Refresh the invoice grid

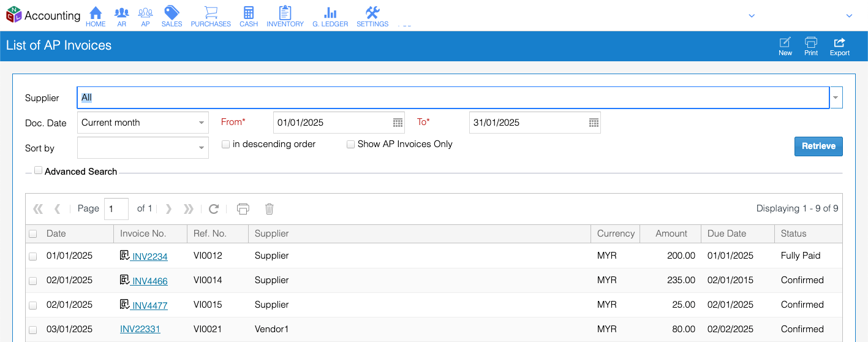point(214,209)
